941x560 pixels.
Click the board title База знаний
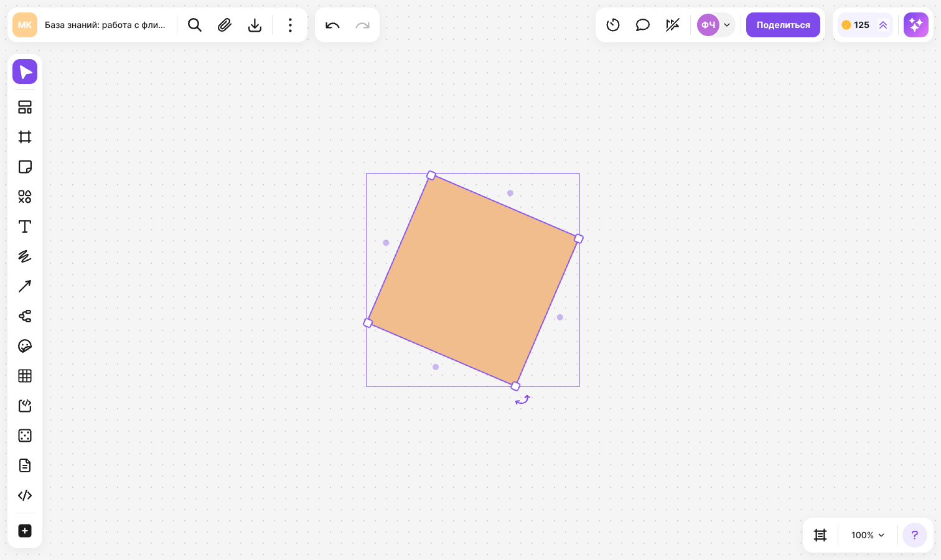pos(105,25)
